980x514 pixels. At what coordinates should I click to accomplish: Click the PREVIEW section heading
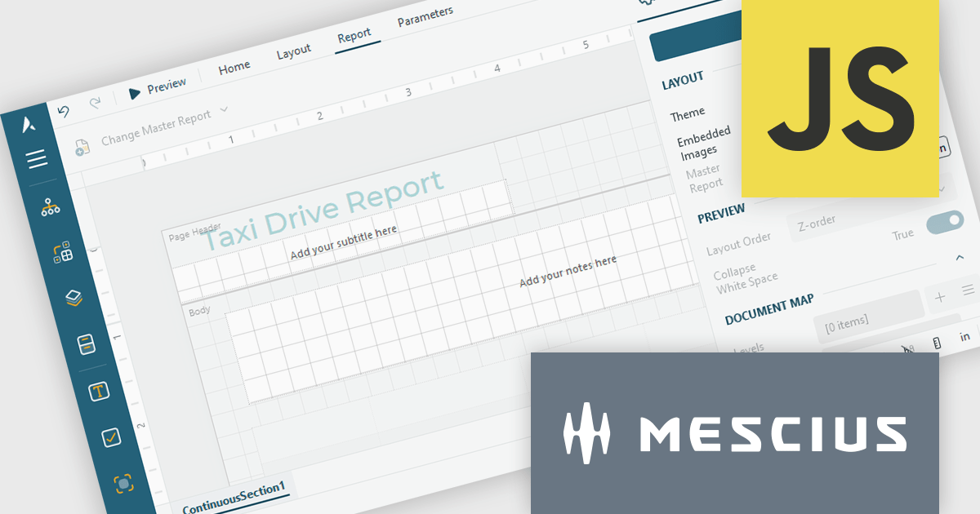721,213
